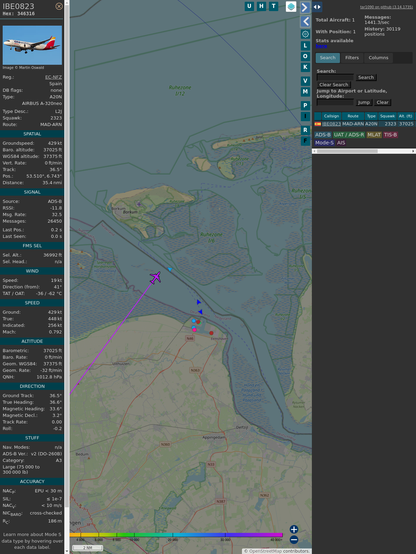Toggle the P map button
The height and width of the screenshot is (554, 416).
click(305, 105)
